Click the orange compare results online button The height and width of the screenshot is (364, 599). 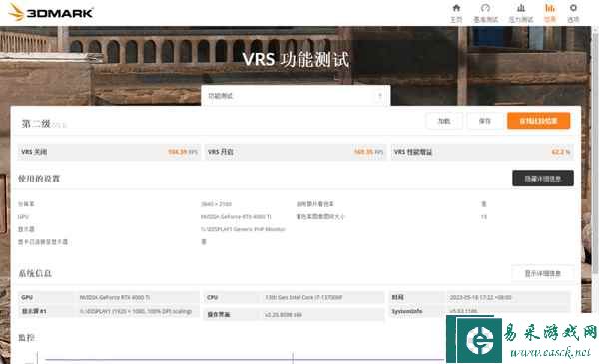539,121
